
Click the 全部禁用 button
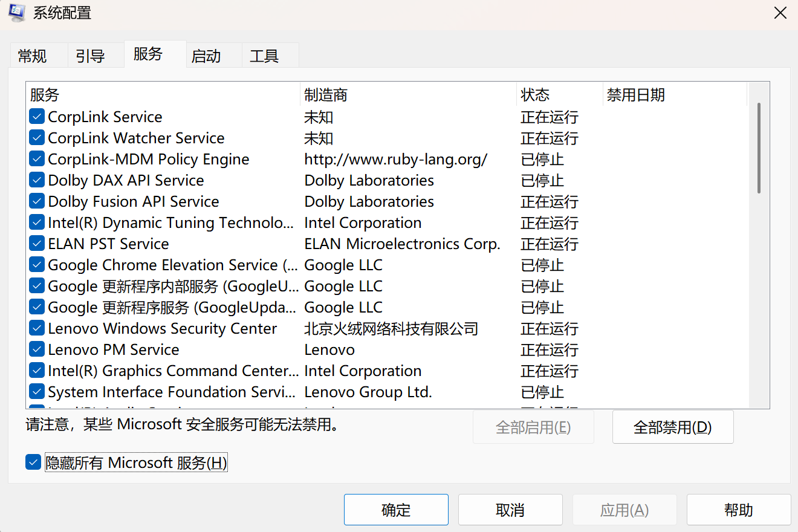672,427
